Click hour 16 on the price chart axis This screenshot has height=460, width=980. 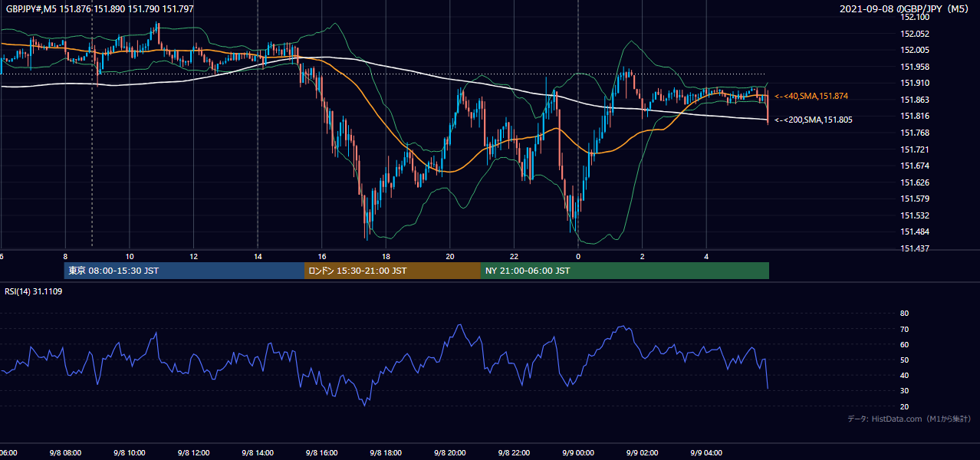tap(322, 256)
